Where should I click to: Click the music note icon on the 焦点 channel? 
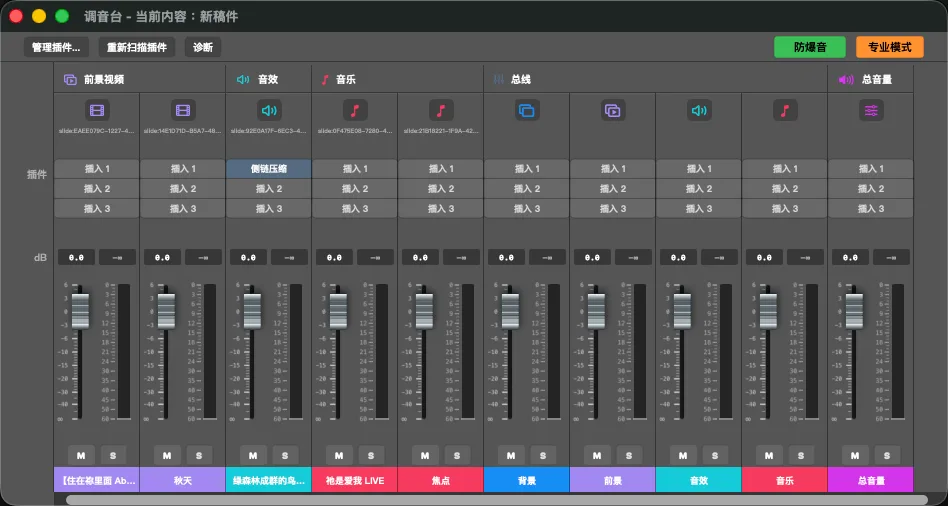click(441, 110)
